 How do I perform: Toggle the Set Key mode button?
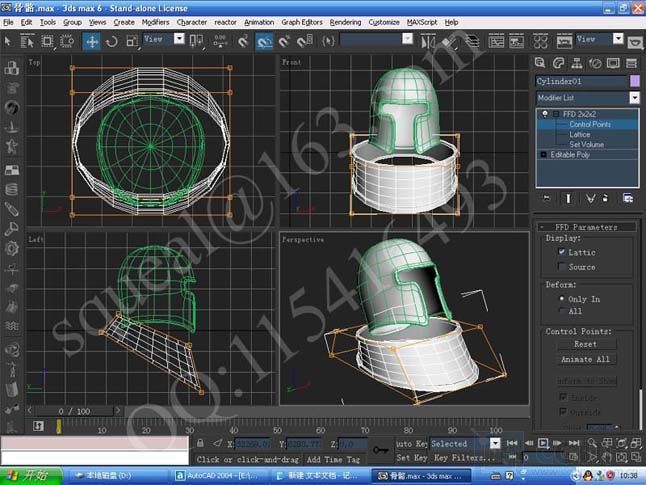click(412, 457)
